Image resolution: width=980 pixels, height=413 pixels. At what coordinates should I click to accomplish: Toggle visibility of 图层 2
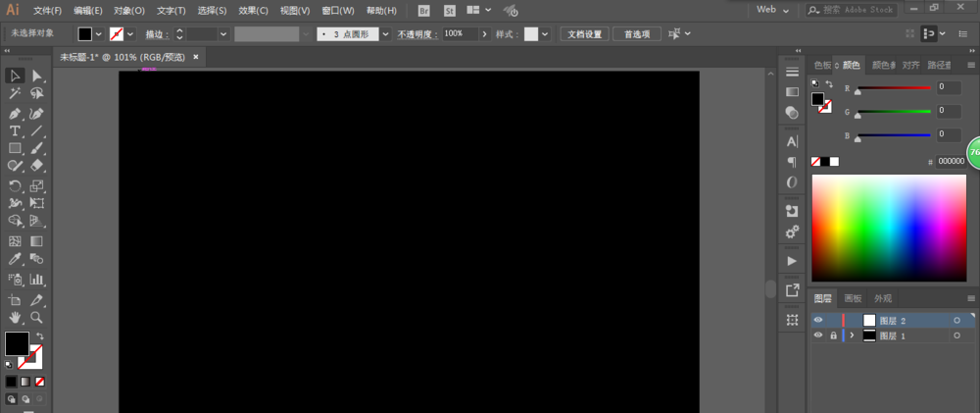click(x=818, y=321)
